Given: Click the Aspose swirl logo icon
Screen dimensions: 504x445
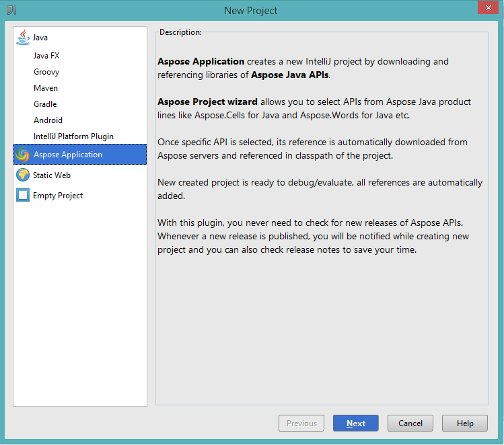Looking at the screenshot, I should (23, 155).
